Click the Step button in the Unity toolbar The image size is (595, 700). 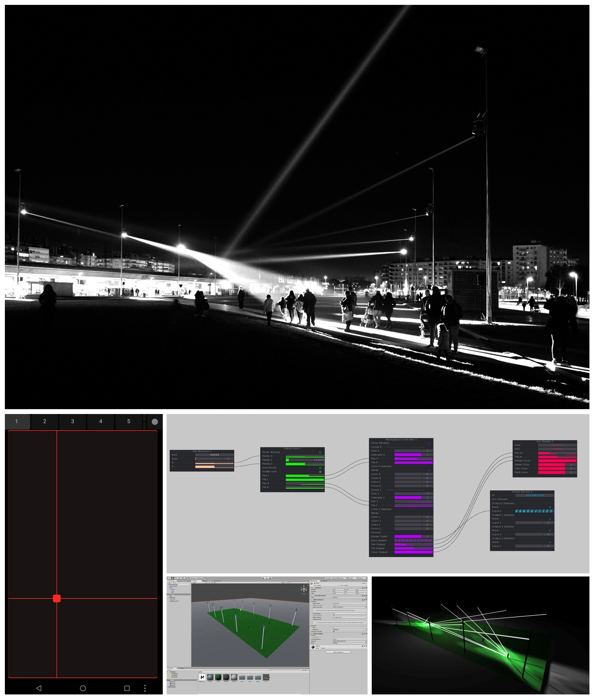270,578
